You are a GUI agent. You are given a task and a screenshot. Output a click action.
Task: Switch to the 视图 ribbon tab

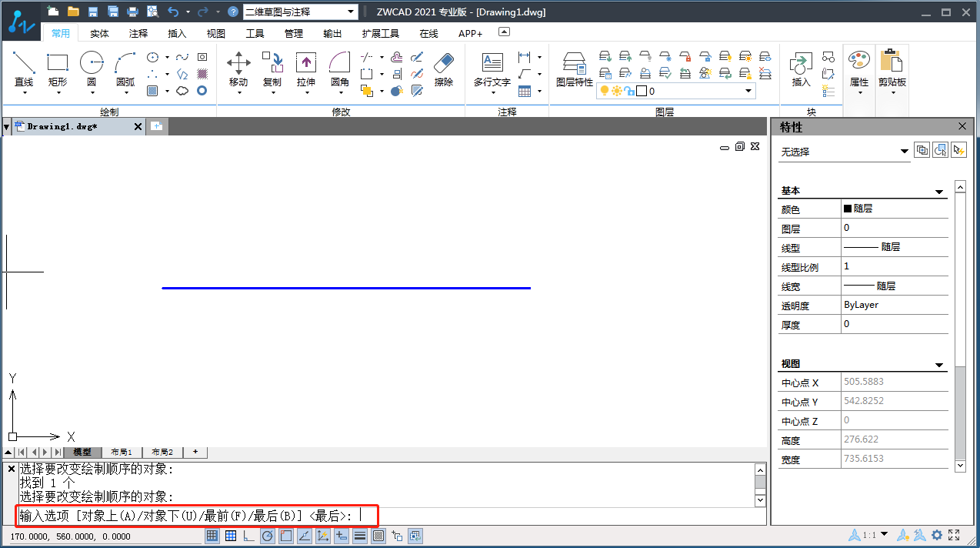click(216, 33)
